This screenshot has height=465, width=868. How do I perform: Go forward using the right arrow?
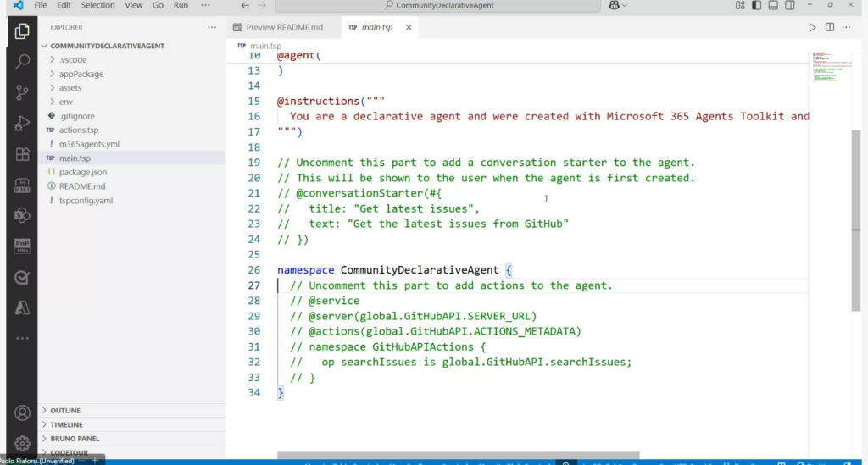click(x=262, y=6)
